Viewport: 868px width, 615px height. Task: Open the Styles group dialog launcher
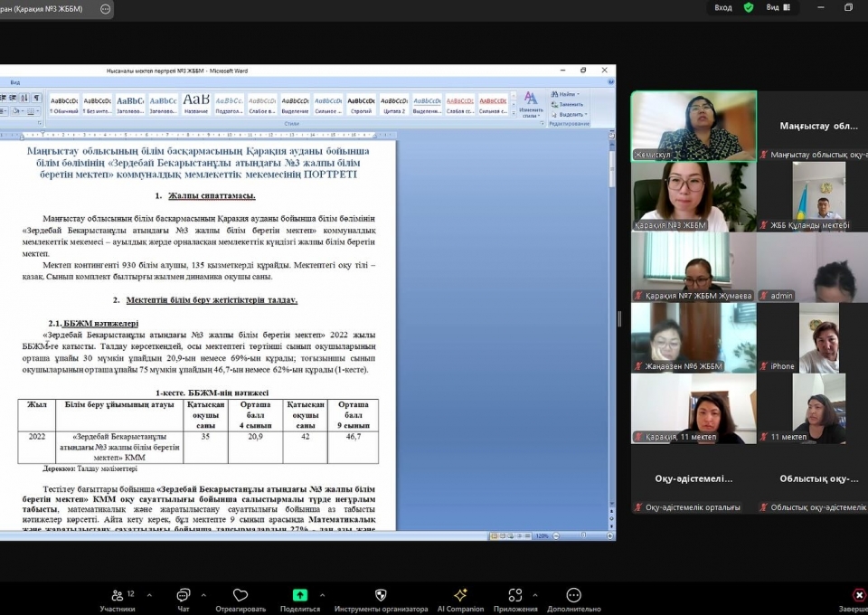click(542, 123)
